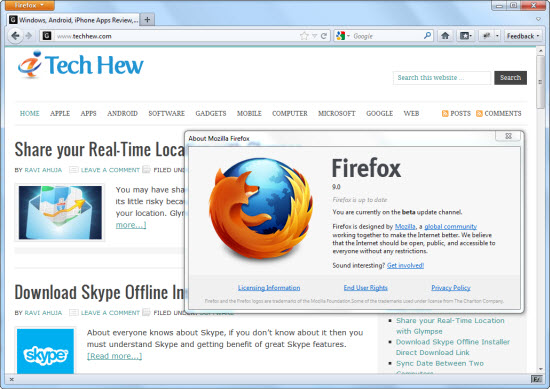
Task: Open the Google search engine selector
Action: pos(342,36)
